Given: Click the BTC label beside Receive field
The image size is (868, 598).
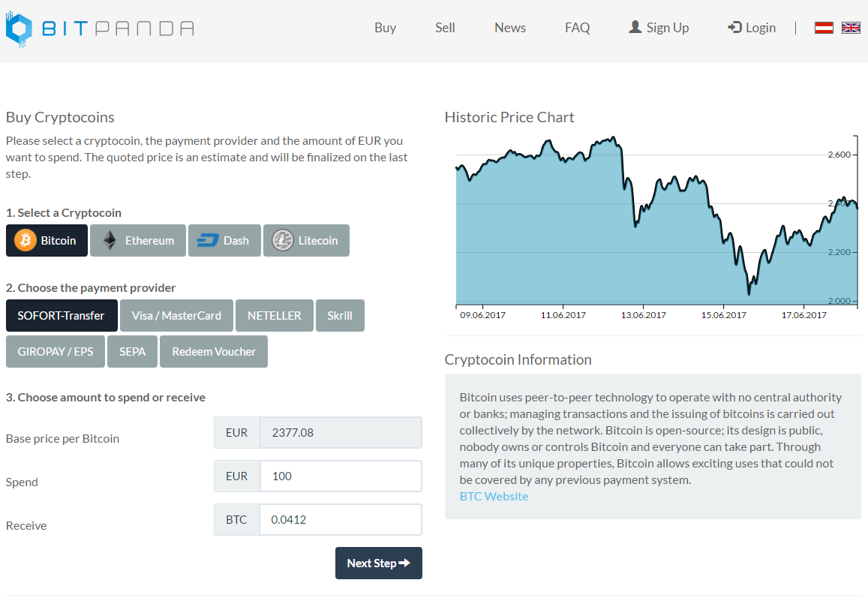Looking at the screenshot, I should (236, 519).
